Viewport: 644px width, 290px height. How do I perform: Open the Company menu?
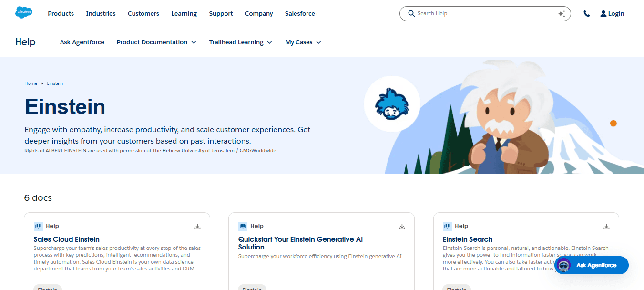coord(259,14)
